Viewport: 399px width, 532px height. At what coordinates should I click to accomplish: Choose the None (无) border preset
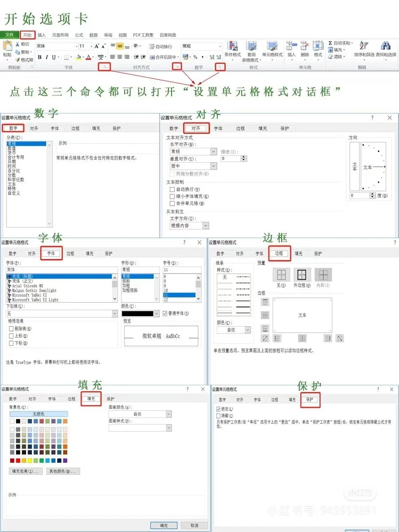pyautogui.click(x=281, y=275)
